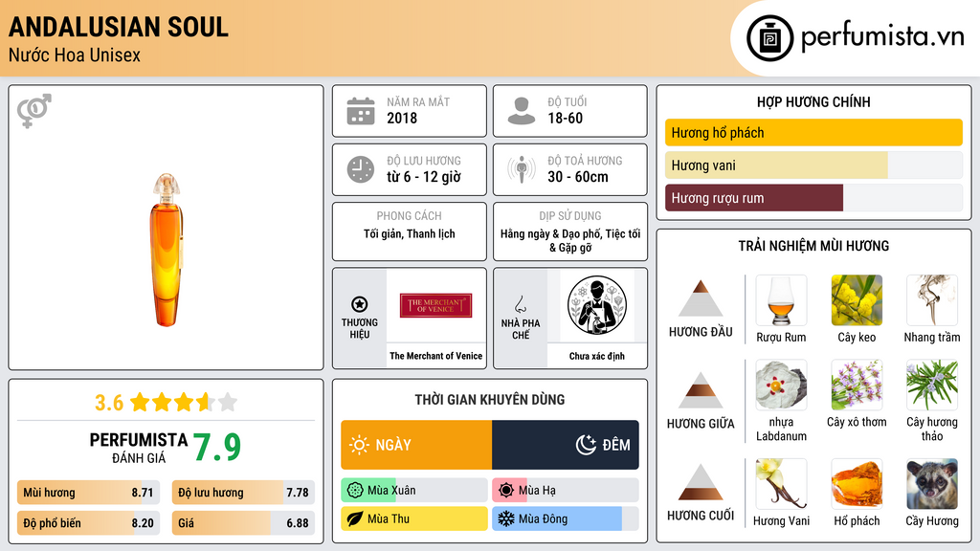The height and width of the screenshot is (551, 980).
Task: Click the Hương rượu rum accord bar
Action: pyautogui.click(x=813, y=198)
